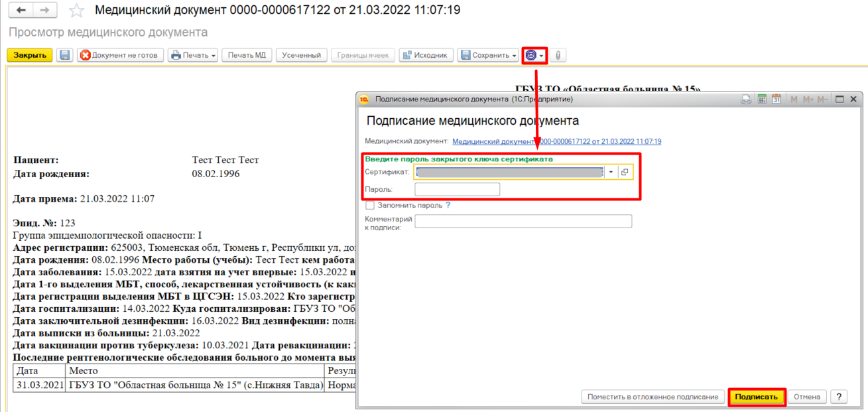The width and height of the screenshot is (868, 412).
Task: Click into the 'Пароль' field
Action: [x=457, y=190]
